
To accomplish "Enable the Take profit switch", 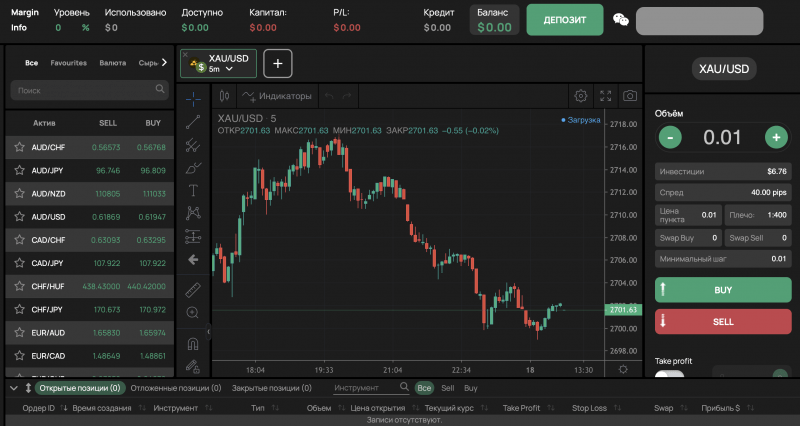I will pos(669,374).
